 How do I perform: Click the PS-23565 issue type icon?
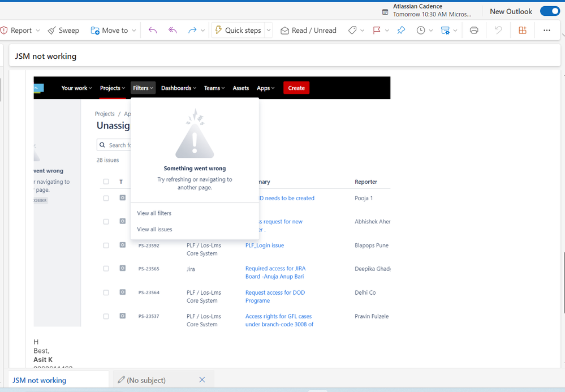123,268
